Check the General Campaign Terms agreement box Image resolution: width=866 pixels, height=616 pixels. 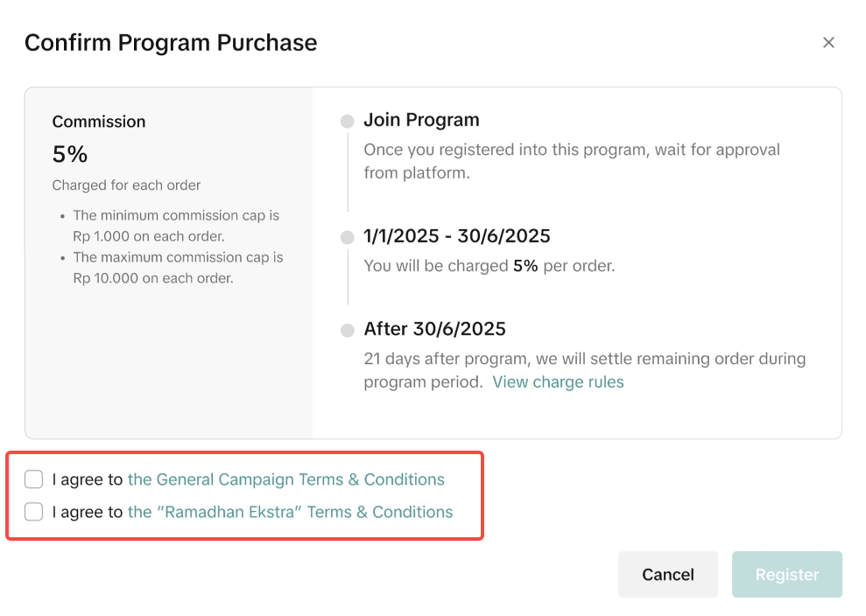34,479
